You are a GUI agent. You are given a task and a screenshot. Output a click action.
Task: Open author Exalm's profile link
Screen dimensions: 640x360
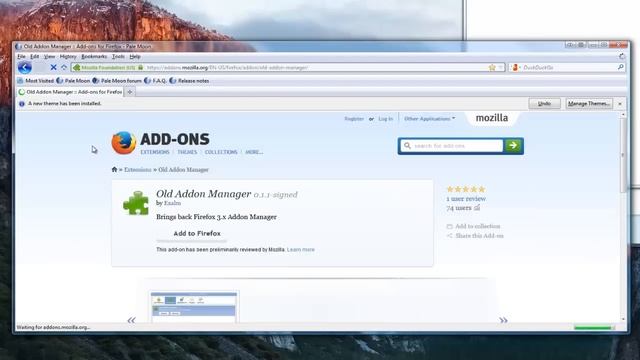pyautogui.click(x=172, y=203)
